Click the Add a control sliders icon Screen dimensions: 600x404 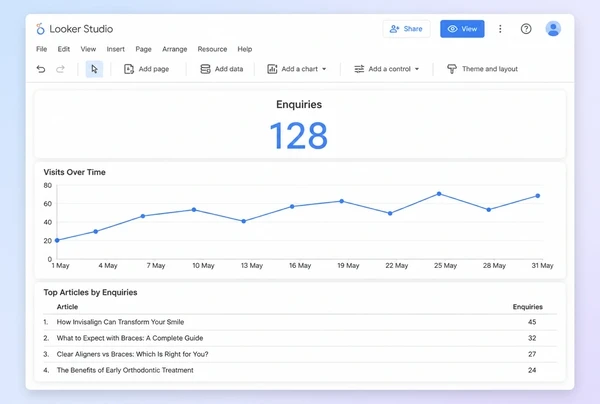pos(359,69)
